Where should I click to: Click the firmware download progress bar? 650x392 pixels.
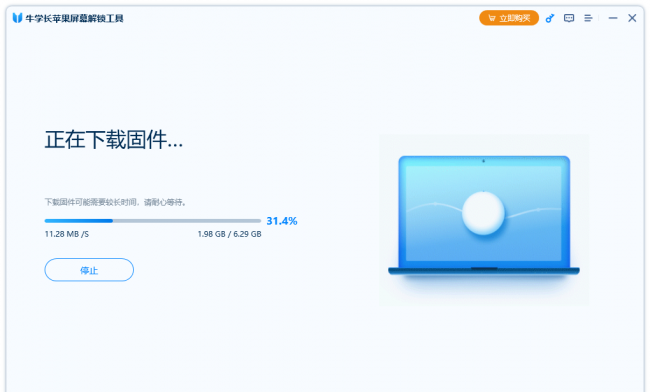click(x=153, y=221)
